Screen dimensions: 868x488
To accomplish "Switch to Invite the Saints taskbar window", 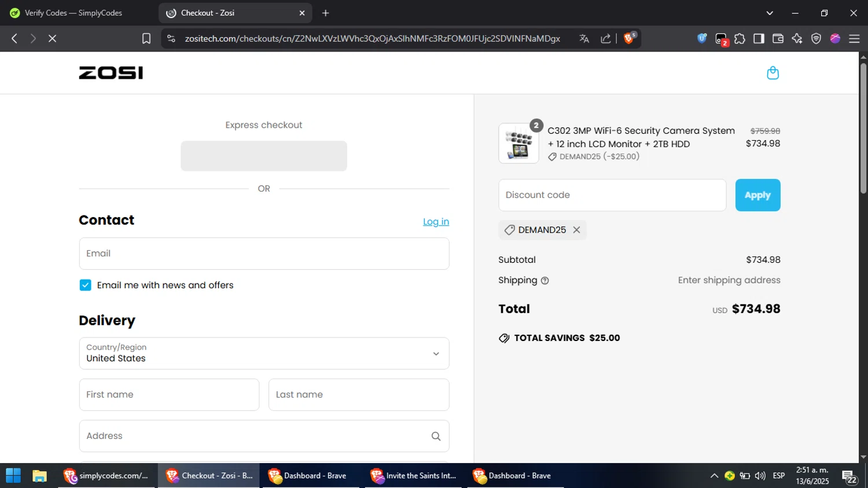I will (413, 476).
